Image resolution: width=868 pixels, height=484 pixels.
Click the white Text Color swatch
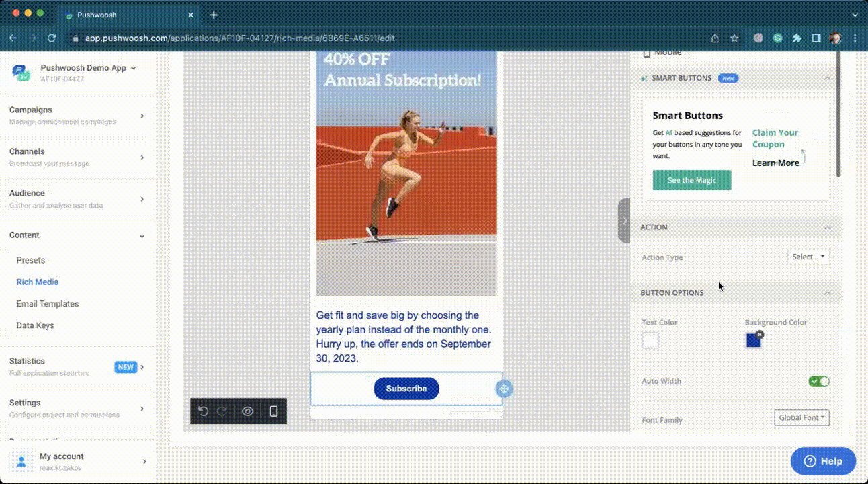point(650,341)
